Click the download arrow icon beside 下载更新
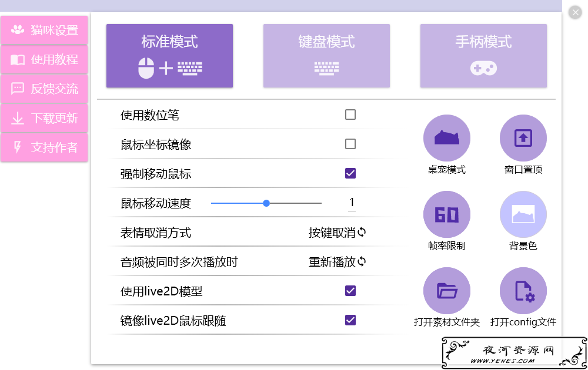The width and height of the screenshot is (588, 370). click(x=18, y=118)
